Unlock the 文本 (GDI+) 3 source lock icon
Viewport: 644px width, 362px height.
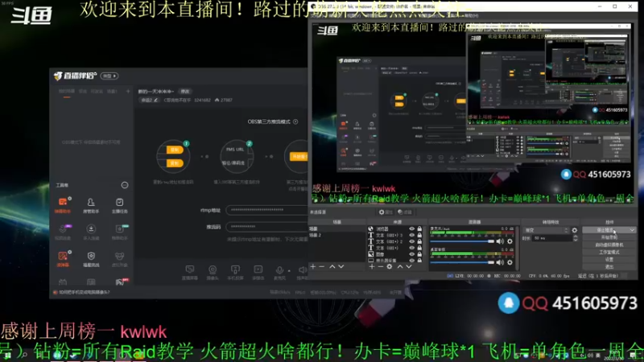[x=419, y=235]
